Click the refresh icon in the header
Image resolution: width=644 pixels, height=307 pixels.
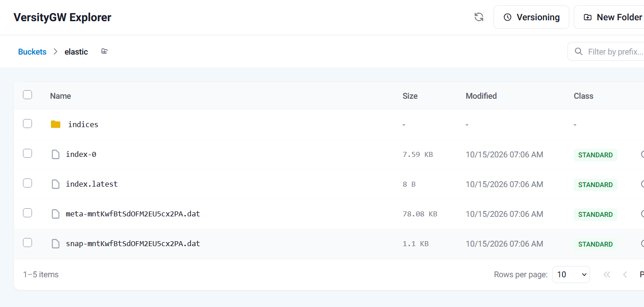479,17
